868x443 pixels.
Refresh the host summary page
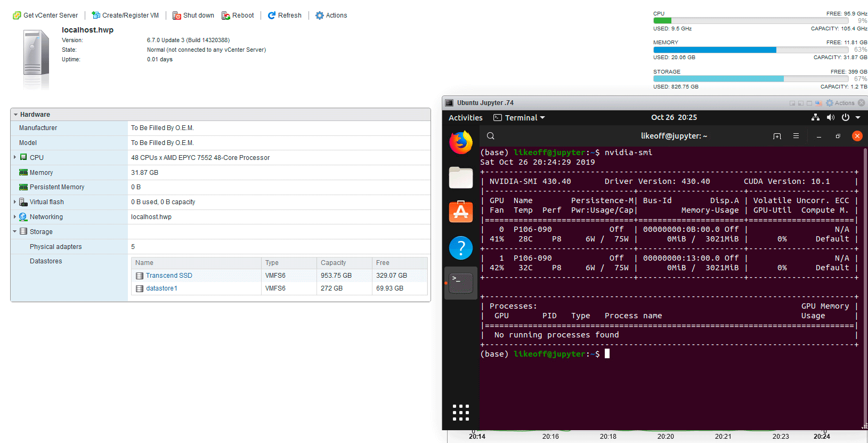[x=285, y=15]
